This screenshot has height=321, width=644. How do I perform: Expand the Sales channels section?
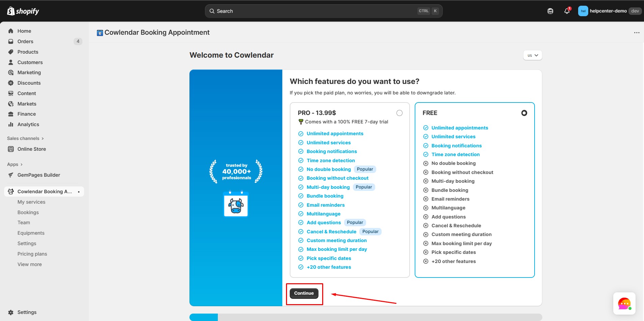(26, 138)
